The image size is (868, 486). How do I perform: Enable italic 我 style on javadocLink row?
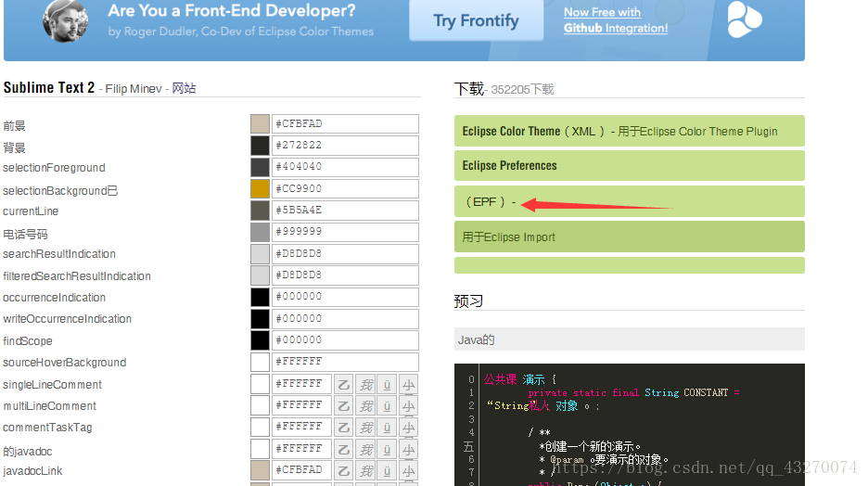(365, 470)
